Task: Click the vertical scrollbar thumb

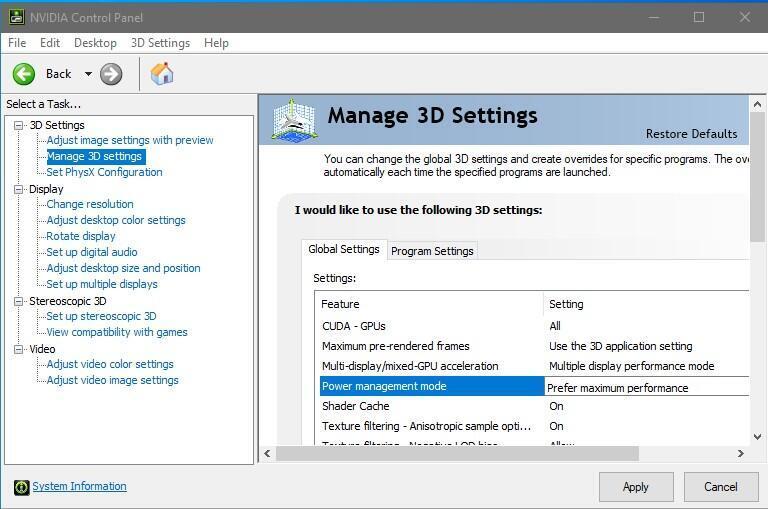Action: [x=757, y=176]
